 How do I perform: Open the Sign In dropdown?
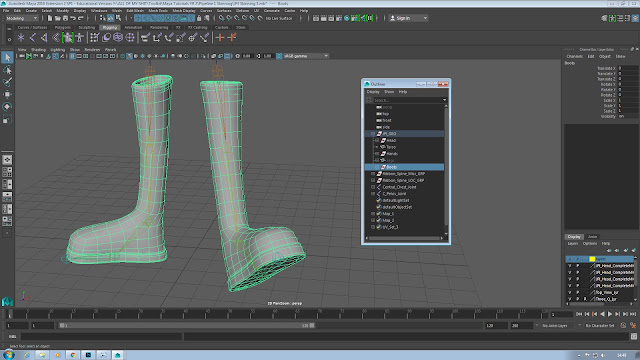point(408,18)
